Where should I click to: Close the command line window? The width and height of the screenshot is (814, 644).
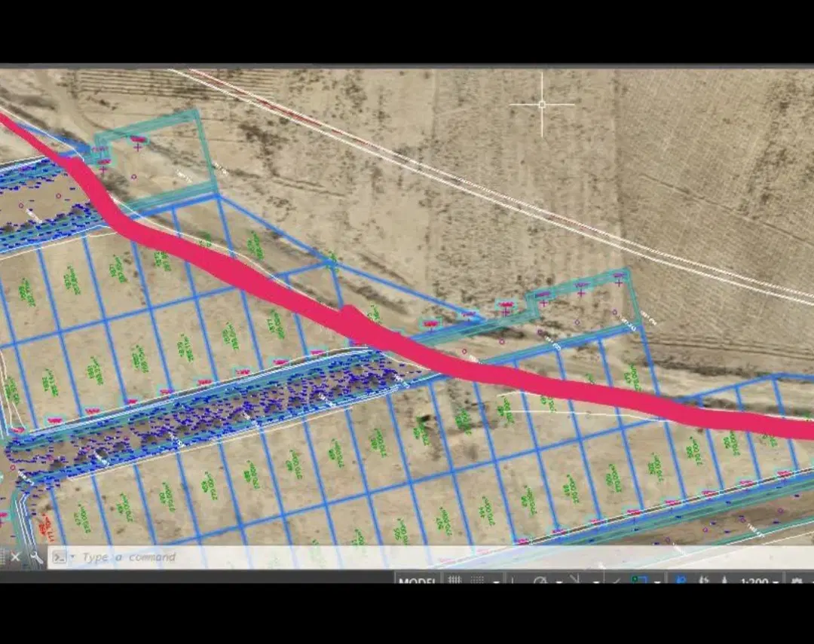coord(15,557)
